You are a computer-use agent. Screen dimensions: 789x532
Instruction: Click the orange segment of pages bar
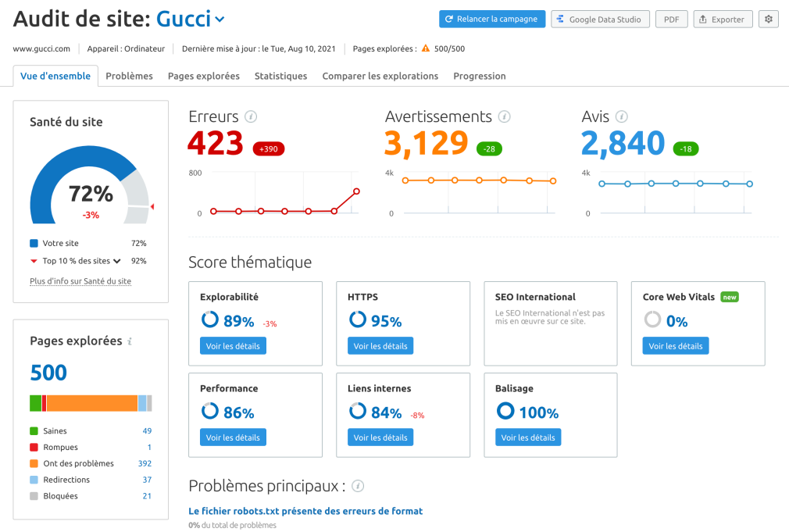click(92, 403)
